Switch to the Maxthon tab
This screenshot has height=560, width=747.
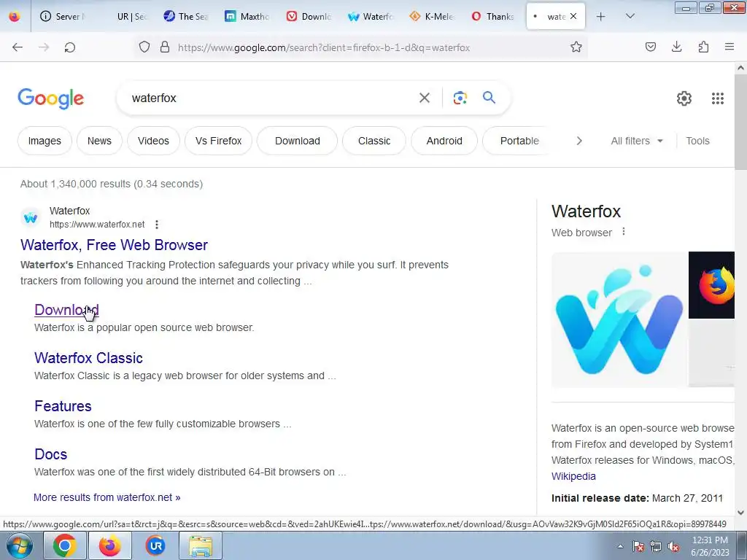point(247,16)
